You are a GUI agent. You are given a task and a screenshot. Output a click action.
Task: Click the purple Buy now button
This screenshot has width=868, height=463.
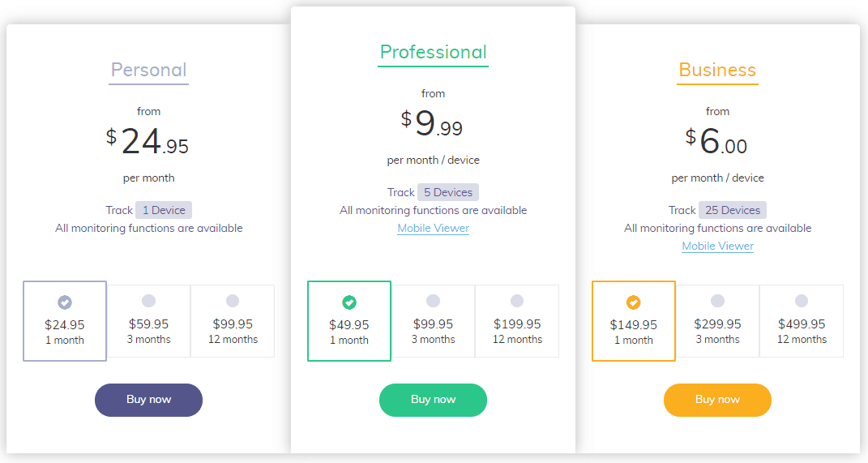148,400
